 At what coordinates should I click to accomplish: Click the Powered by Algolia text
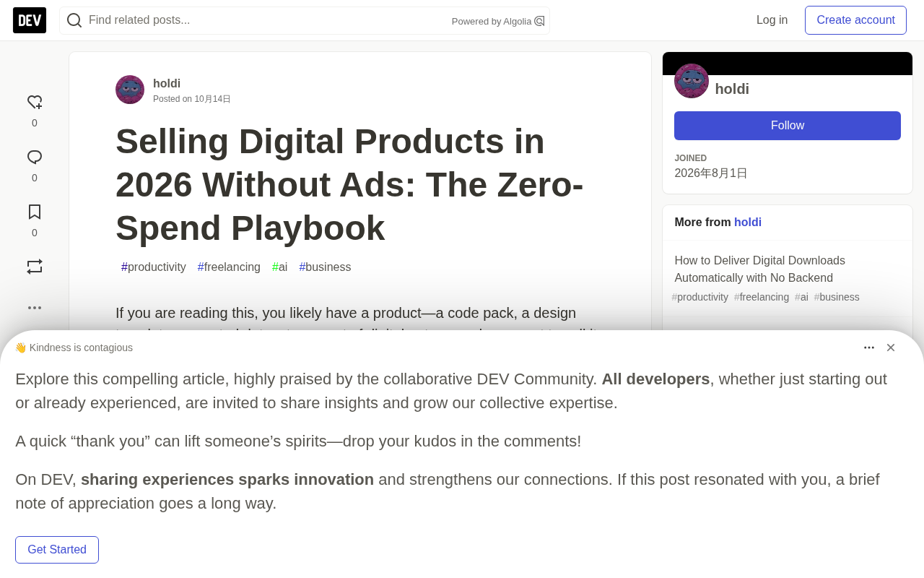click(x=492, y=22)
